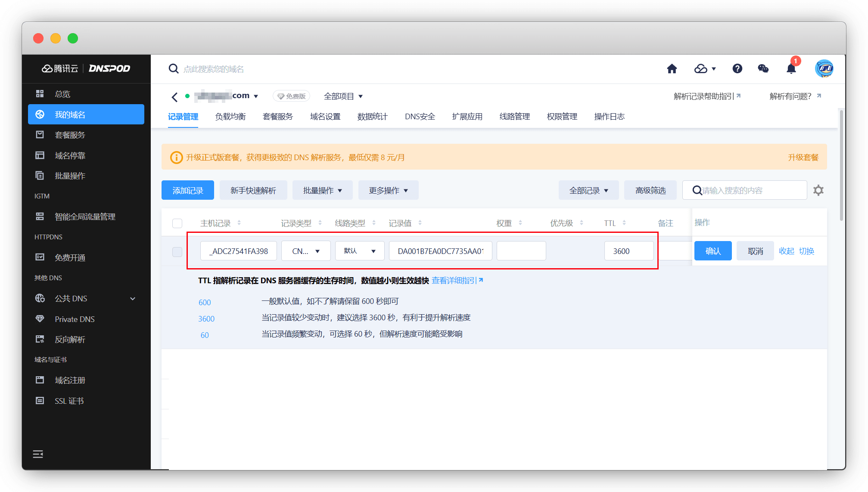Switch to the DNS安全 tab
The height and width of the screenshot is (492, 868).
(x=420, y=117)
